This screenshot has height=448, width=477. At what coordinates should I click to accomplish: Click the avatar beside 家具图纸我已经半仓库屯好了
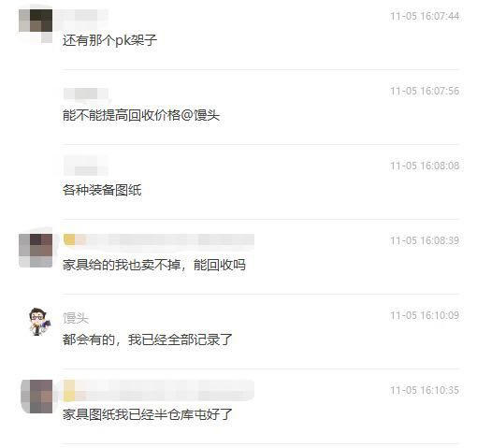[36, 397]
